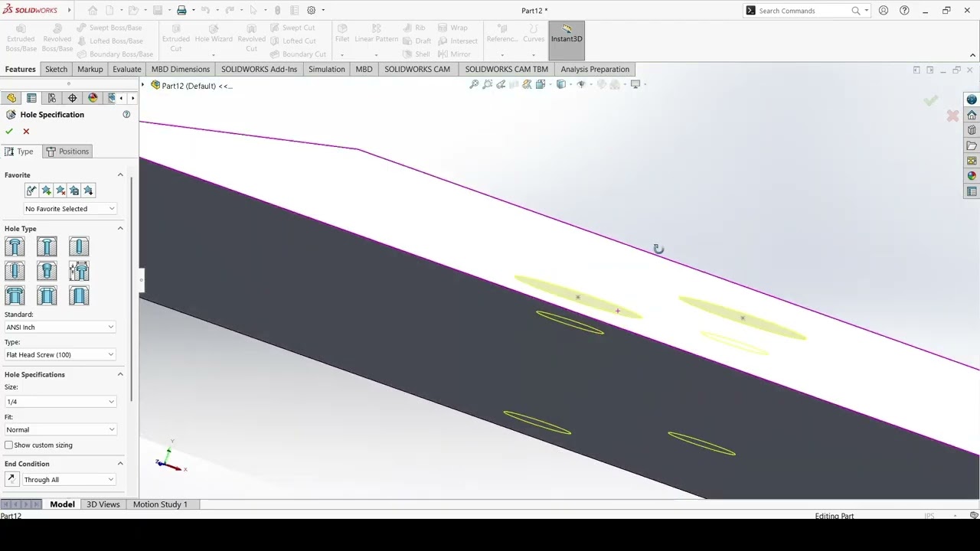The height and width of the screenshot is (551, 980).
Task: Click the Delete Favorite star icon
Action: (60, 191)
